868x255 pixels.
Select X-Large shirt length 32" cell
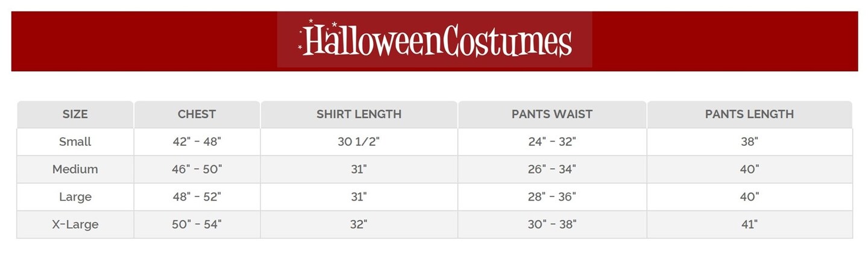click(x=359, y=225)
